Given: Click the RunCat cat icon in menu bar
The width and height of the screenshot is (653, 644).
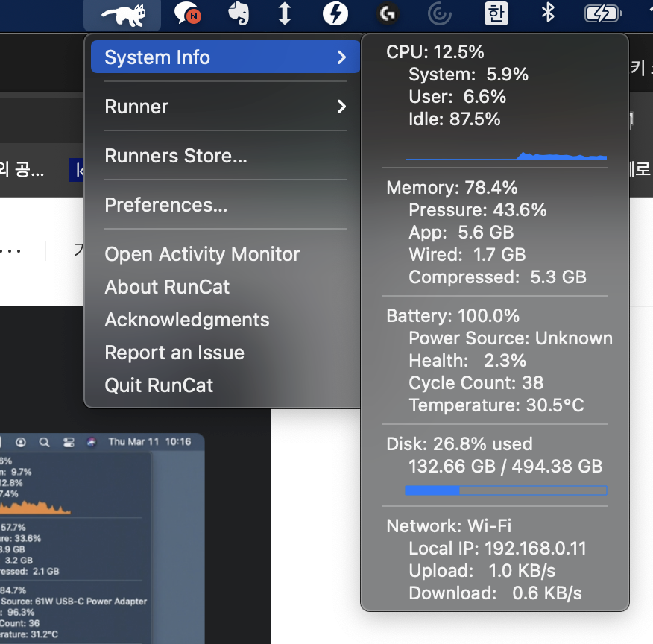Looking at the screenshot, I should [123, 15].
